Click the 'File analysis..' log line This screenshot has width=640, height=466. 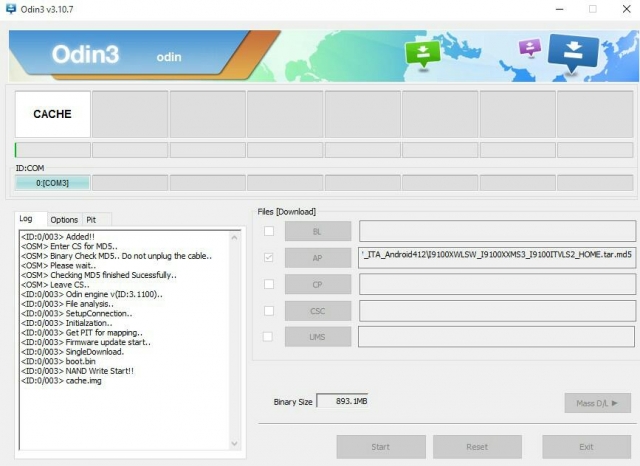coord(67,304)
